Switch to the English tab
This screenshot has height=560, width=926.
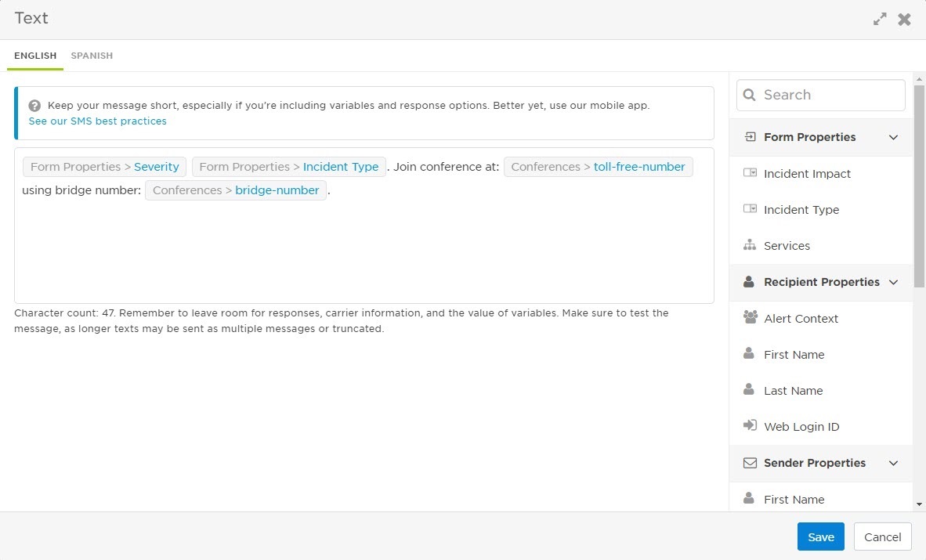click(x=35, y=56)
